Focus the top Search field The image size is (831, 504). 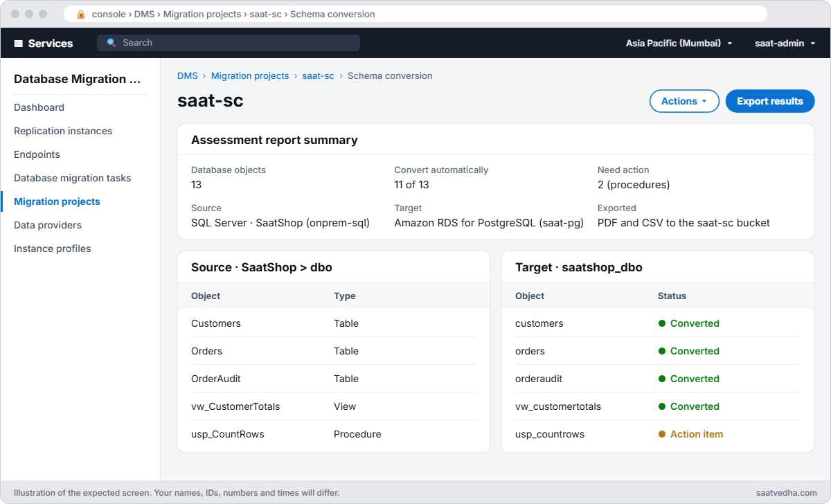coord(229,43)
